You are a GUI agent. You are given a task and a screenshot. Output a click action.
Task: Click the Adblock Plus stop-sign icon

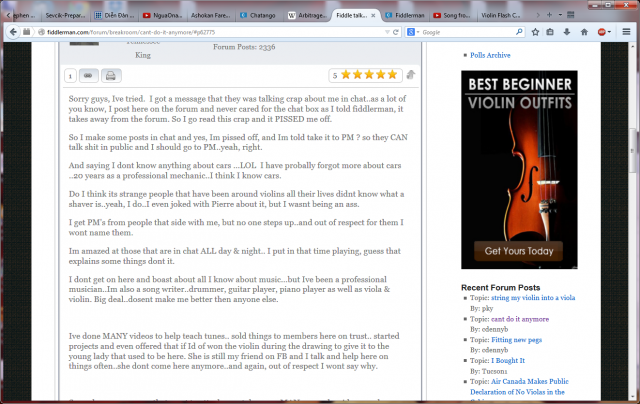(601, 32)
